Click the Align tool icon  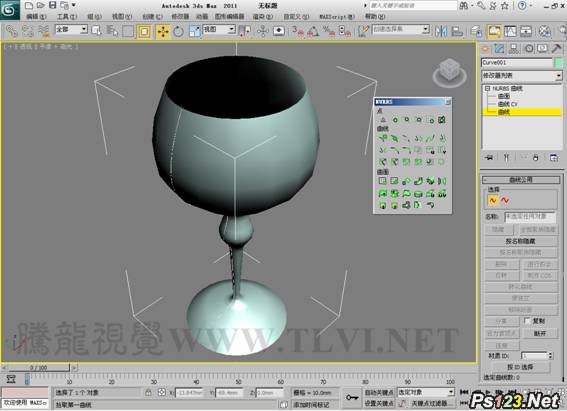click(457, 31)
